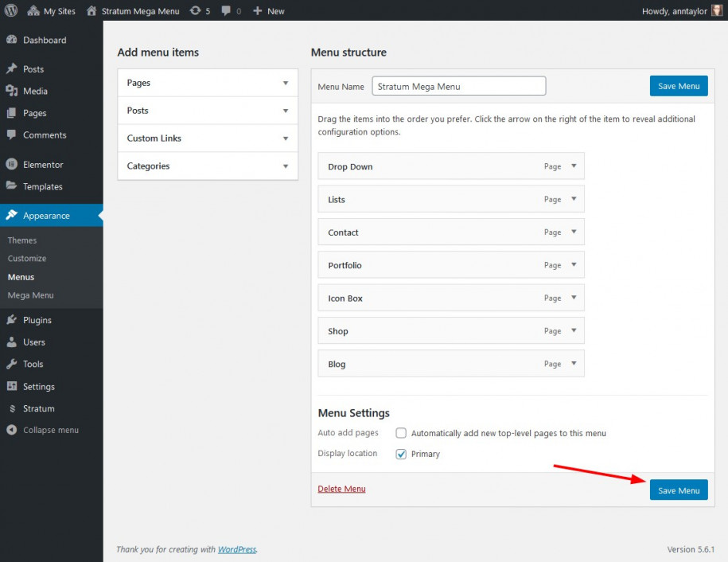Click the comments bubble icon in admin bar
Screen dimensions: 728x562
pyautogui.click(x=226, y=10)
